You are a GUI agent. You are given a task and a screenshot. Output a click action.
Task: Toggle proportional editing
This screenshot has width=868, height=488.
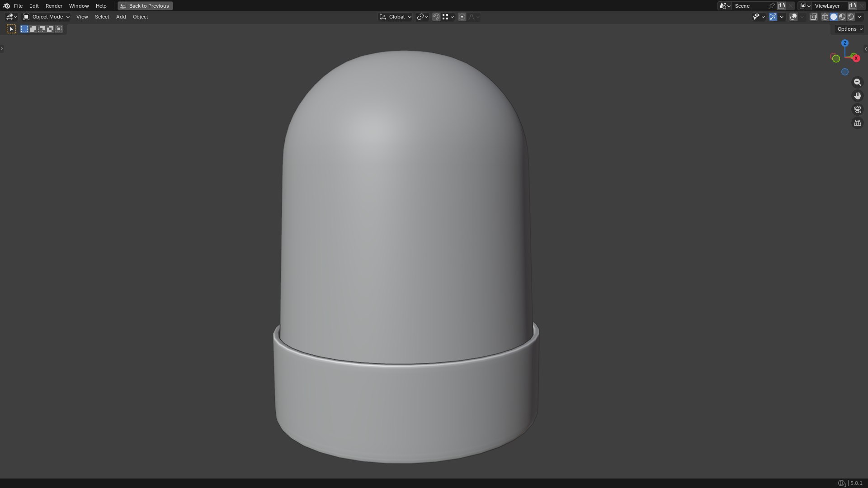point(462,17)
